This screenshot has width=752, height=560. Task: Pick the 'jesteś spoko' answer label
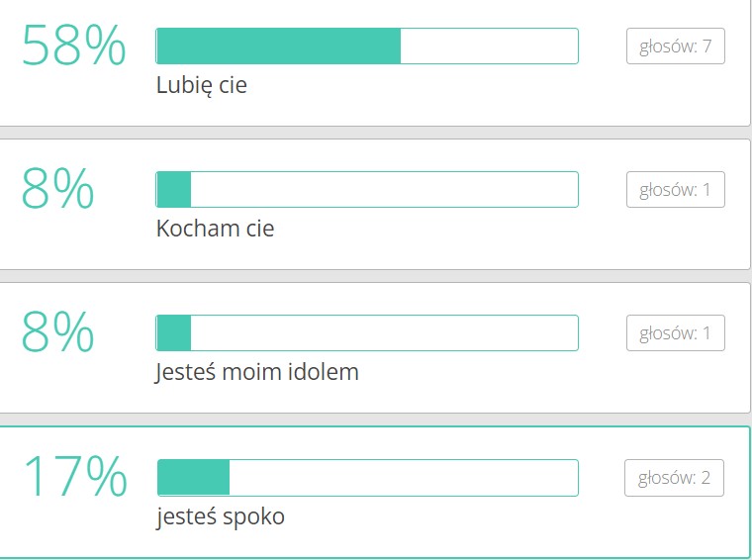click(220, 516)
